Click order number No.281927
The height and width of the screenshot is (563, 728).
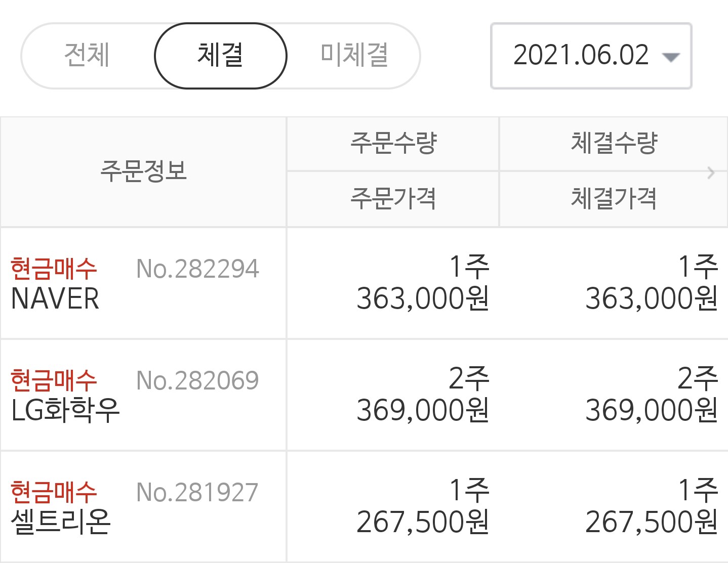point(197,492)
